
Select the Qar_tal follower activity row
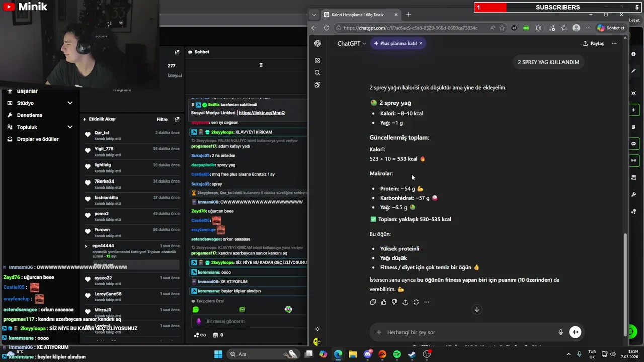(133, 136)
